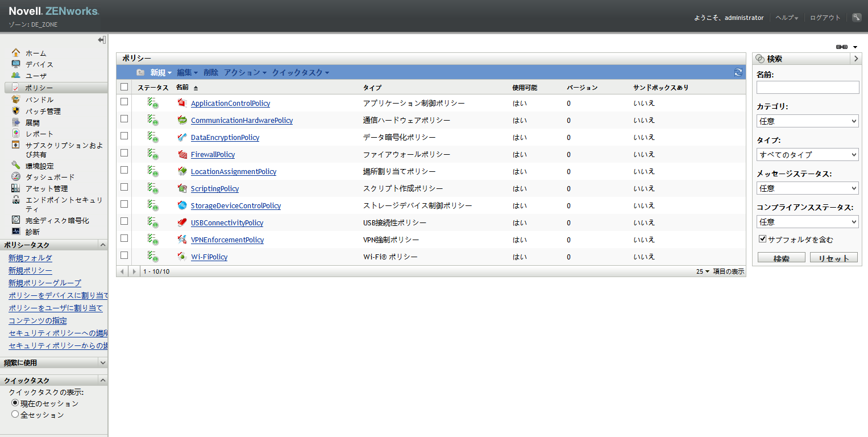
Task: Click the パッチ管理 shield icon
Action: coord(16,111)
